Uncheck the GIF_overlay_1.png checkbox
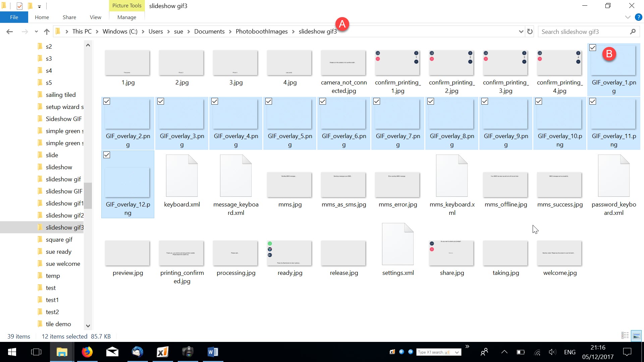 593,48
